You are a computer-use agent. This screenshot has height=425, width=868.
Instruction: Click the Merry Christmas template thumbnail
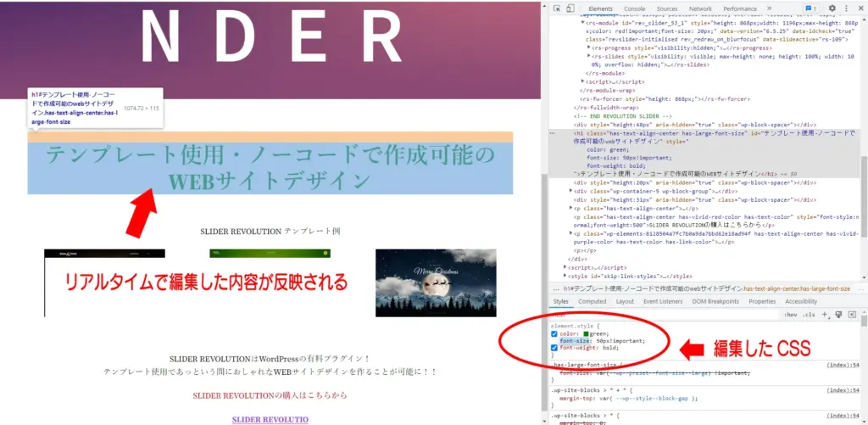point(436,282)
